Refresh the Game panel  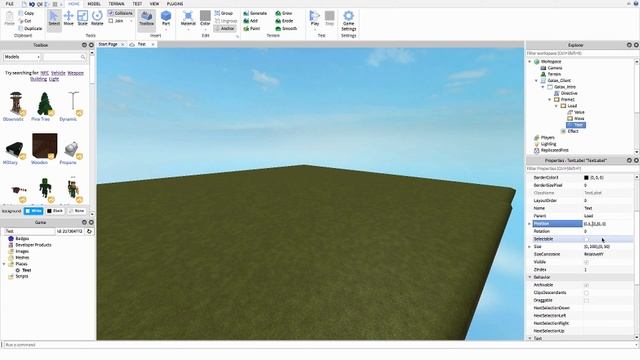click(x=89, y=231)
